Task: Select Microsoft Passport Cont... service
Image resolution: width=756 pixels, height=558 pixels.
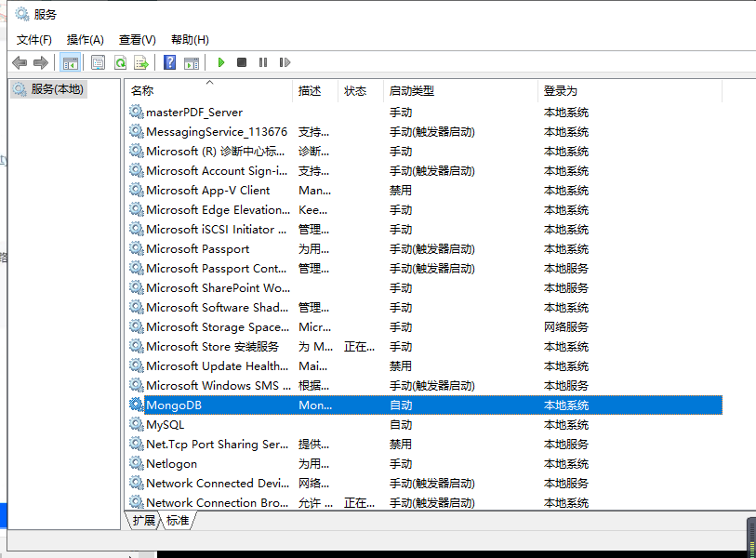Action: click(217, 269)
